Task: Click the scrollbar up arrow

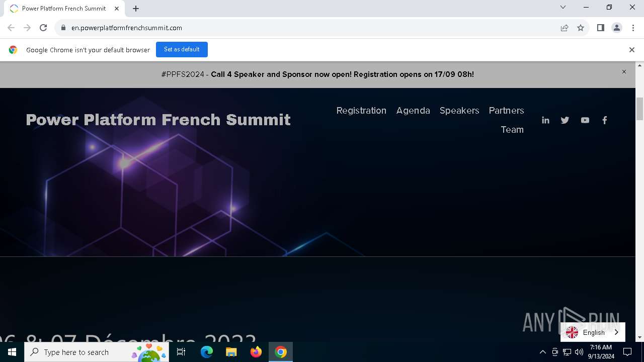Action: coord(640,65)
